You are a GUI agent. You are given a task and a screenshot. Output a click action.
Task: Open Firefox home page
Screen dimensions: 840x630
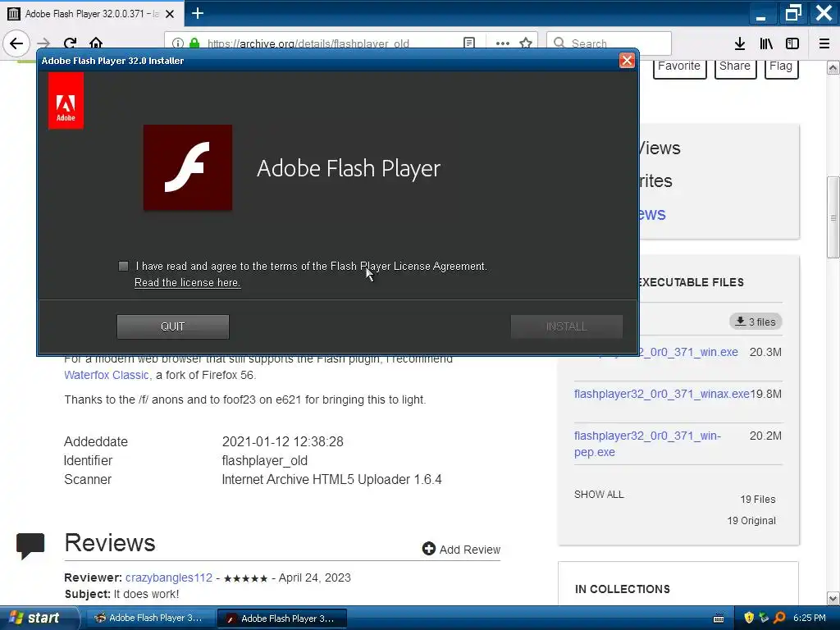tap(96, 43)
